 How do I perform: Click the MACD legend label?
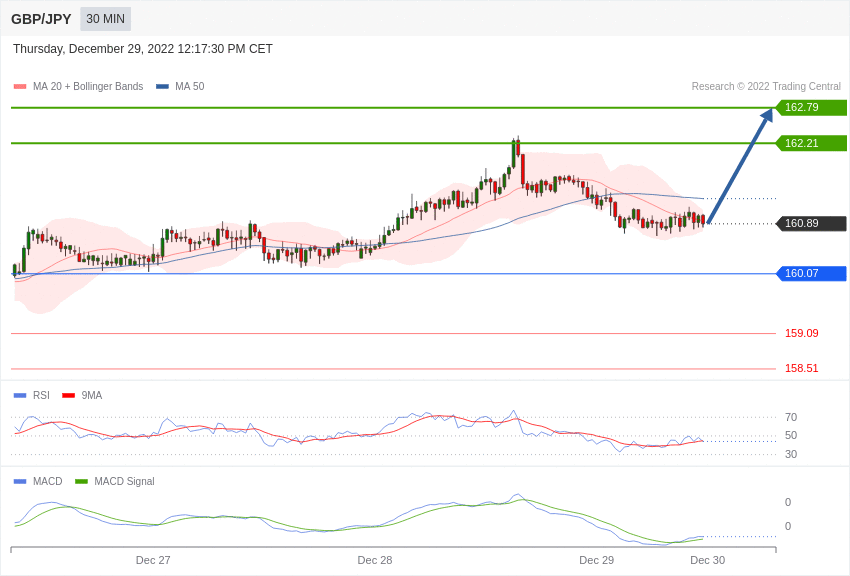tap(48, 481)
